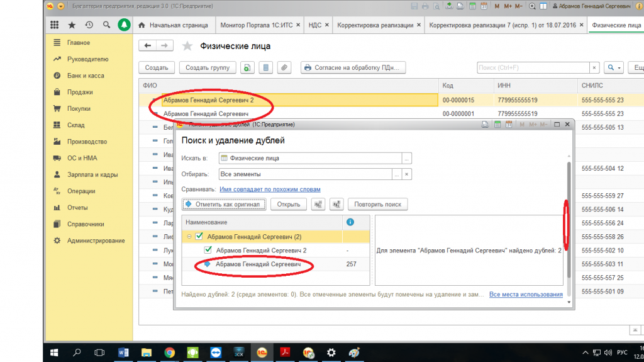
Task: Click the paperclip attached files icon
Action: (284, 67)
